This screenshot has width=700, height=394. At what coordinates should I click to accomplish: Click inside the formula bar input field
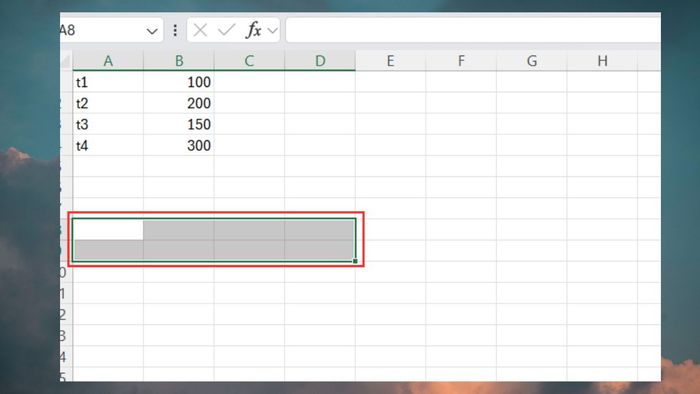[473, 30]
